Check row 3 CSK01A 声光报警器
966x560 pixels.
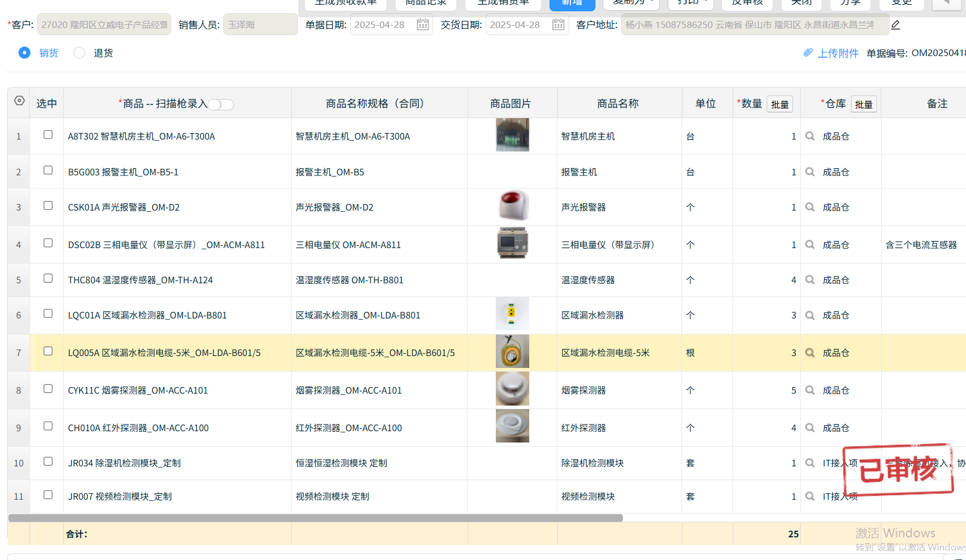pyautogui.click(x=48, y=206)
